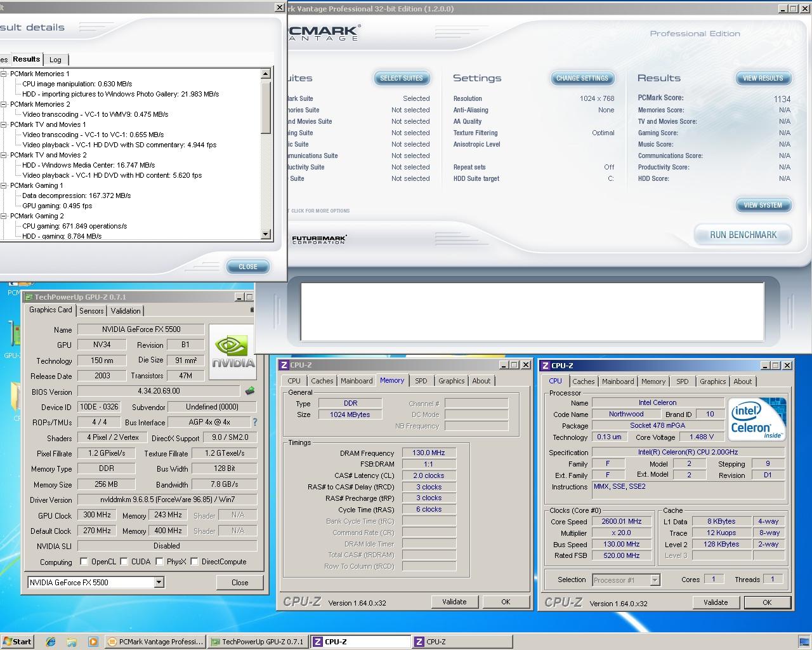This screenshot has height=650, width=812.
Task: Click the GPU-Z BIOS save icon
Action: [250, 391]
